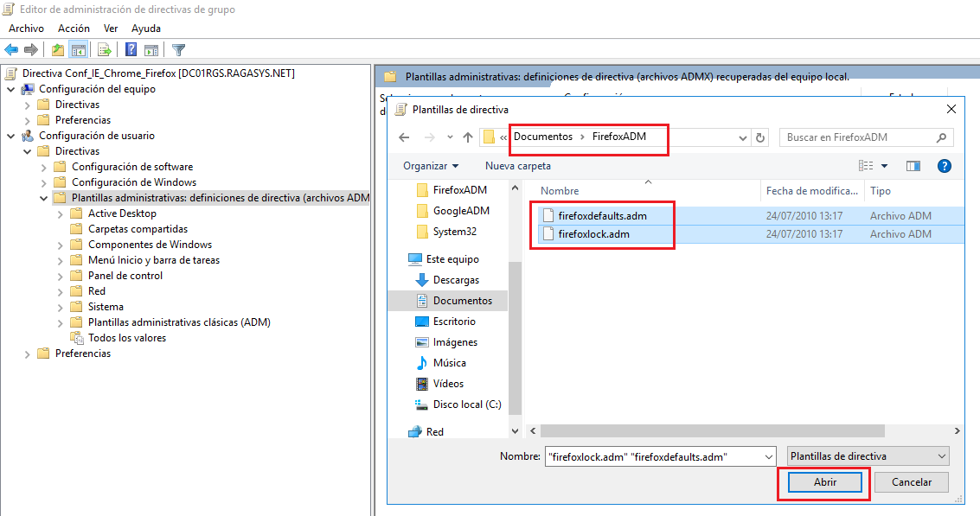Click the Help icon in the GPMC toolbar
Screen dimensions: 980x516
(x=130, y=49)
